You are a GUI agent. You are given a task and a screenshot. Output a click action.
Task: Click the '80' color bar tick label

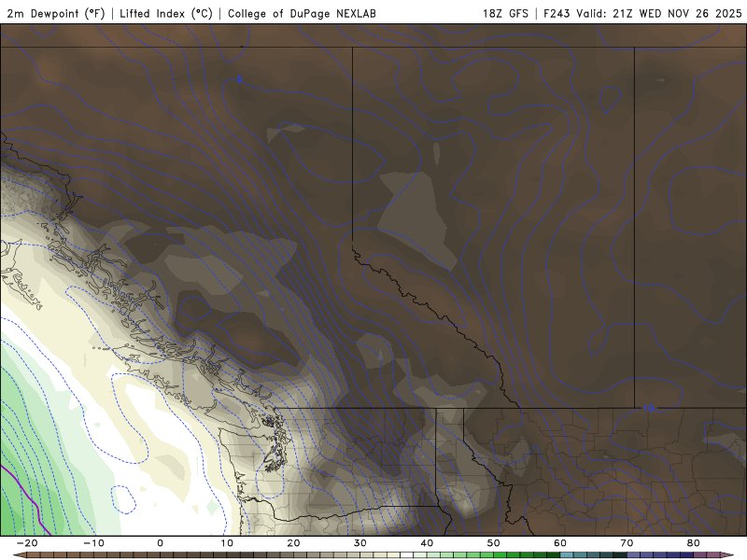pyautogui.click(x=694, y=543)
